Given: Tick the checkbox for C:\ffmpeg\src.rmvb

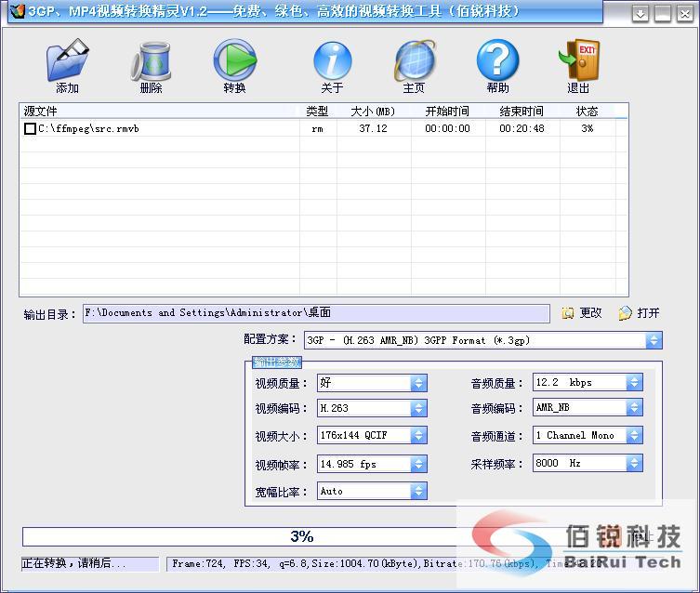Looking at the screenshot, I should click(x=30, y=129).
